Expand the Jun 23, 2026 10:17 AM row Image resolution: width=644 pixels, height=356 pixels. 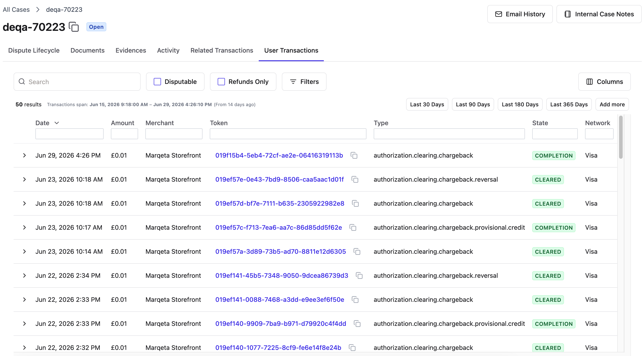tap(24, 227)
